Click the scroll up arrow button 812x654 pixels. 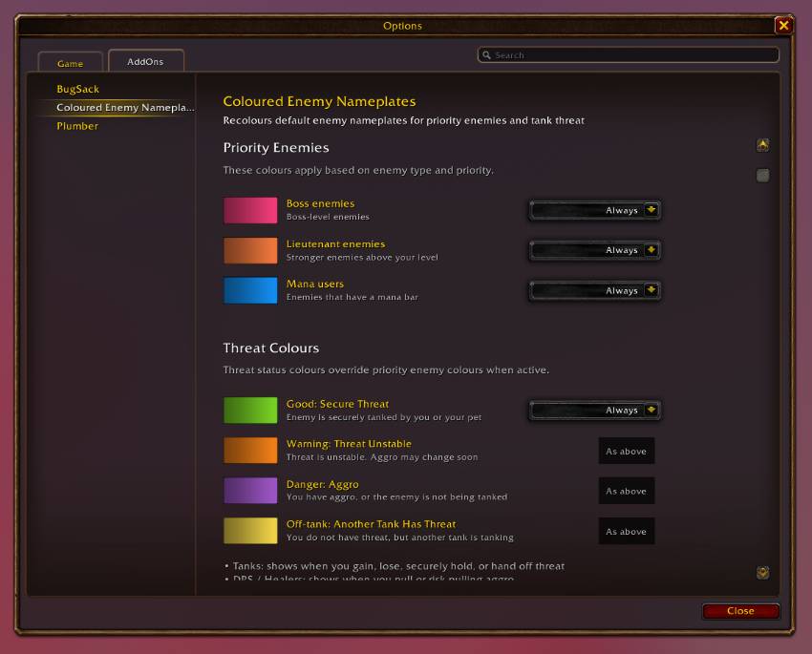coord(762,145)
